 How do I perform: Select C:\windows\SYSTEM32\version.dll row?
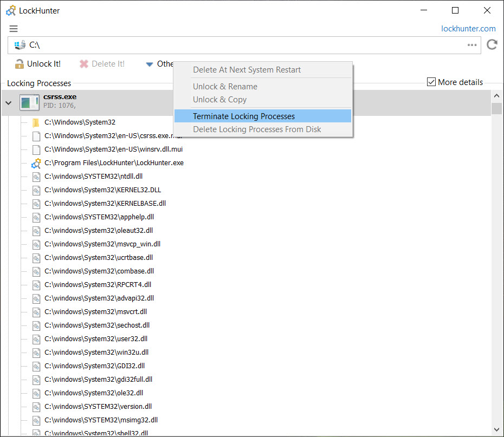click(98, 407)
